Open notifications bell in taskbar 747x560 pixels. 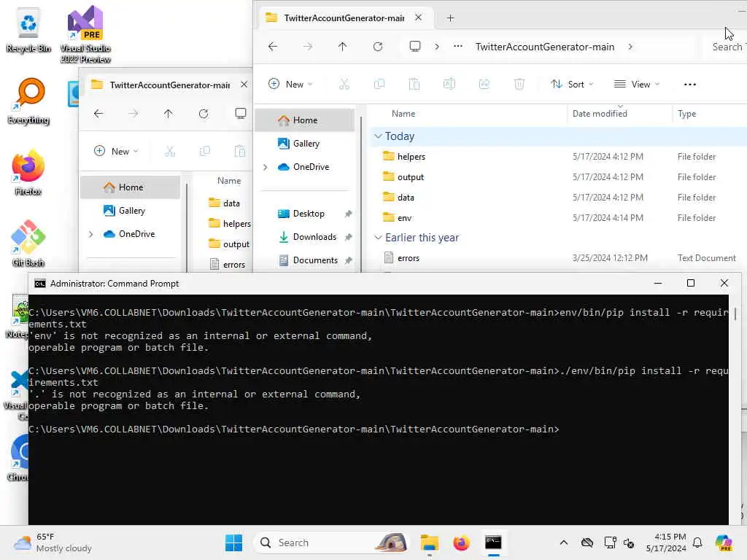point(697,542)
